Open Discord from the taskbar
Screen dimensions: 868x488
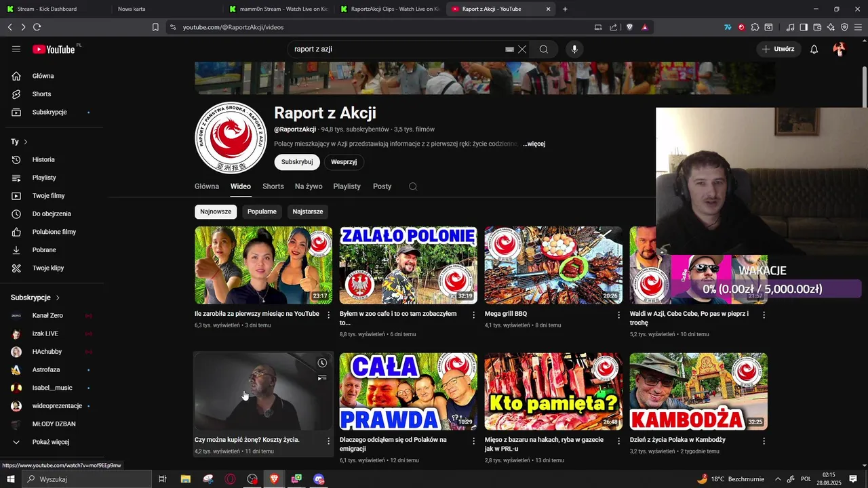(319, 479)
